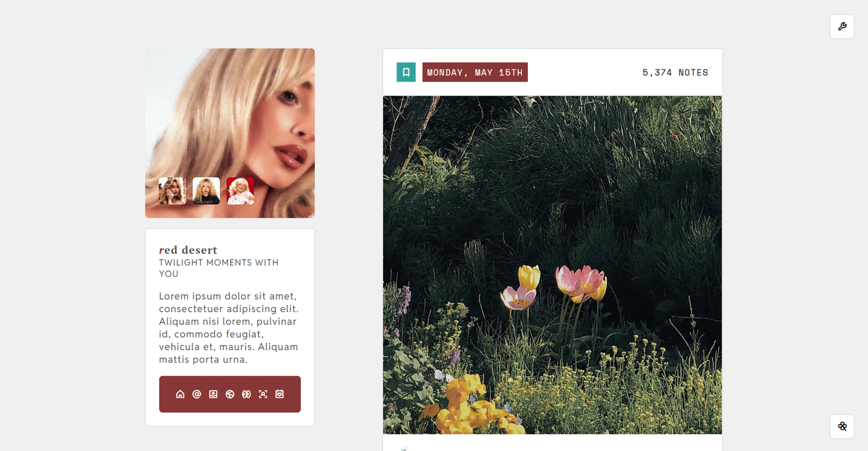Screen dimensions: 868x451
Task: Click the Lorem ipsum description text
Action: pos(229,328)
